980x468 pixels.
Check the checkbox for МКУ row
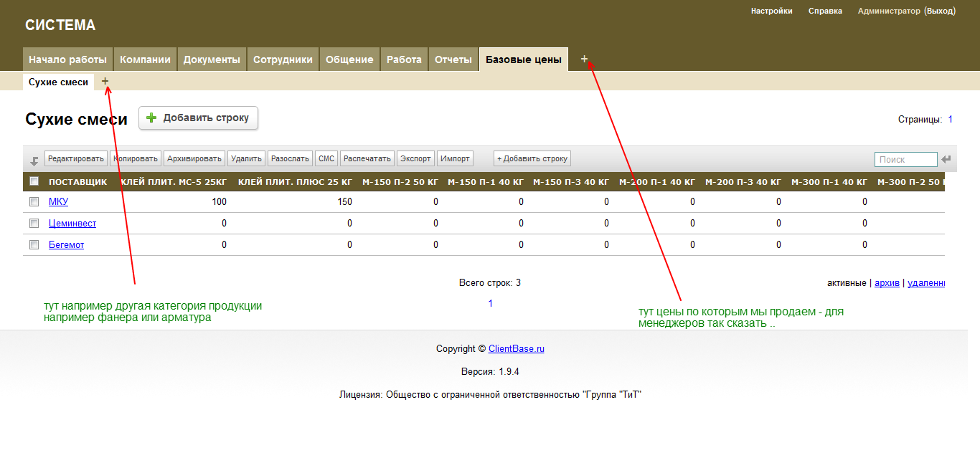pyautogui.click(x=34, y=202)
